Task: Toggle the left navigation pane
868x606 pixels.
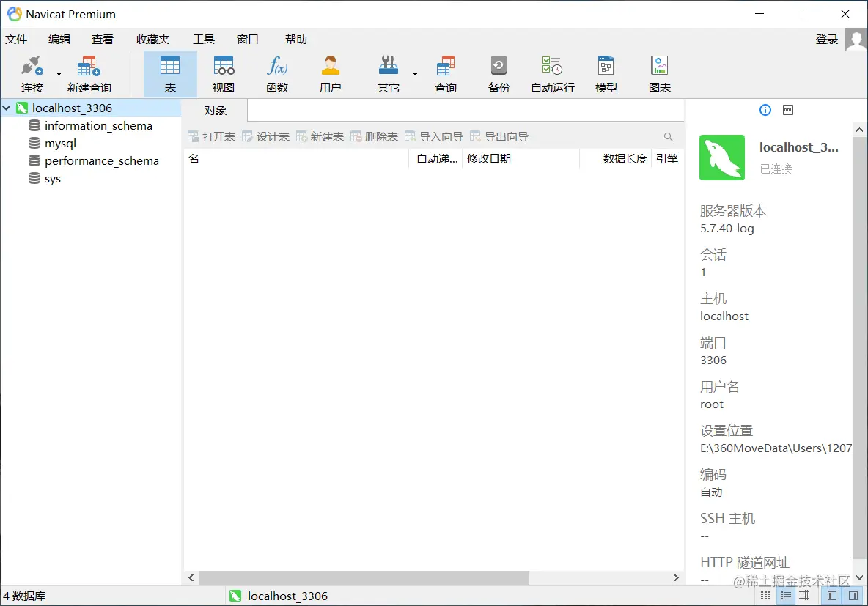Action: click(832, 596)
